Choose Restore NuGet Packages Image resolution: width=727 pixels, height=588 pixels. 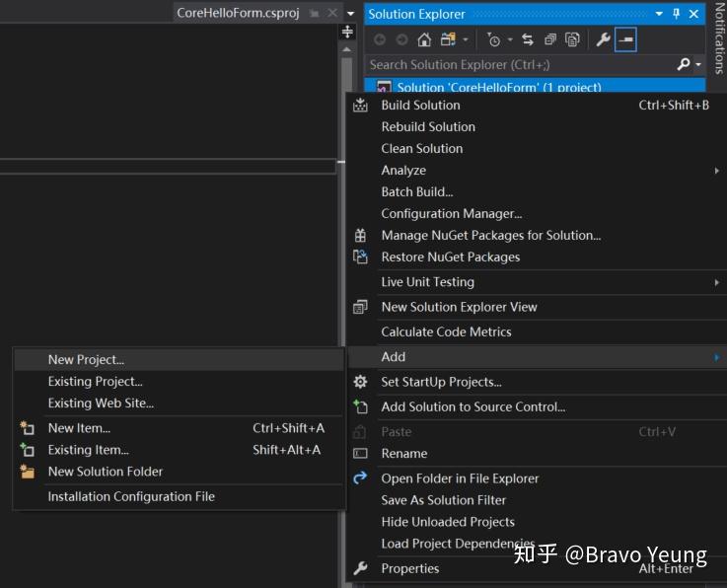537,257
